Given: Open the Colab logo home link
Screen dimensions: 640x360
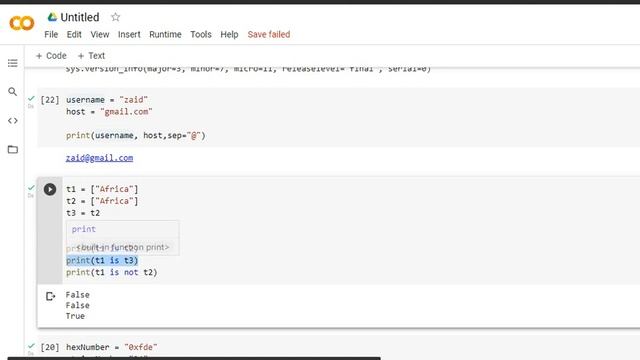Looking at the screenshot, I should point(22,23).
